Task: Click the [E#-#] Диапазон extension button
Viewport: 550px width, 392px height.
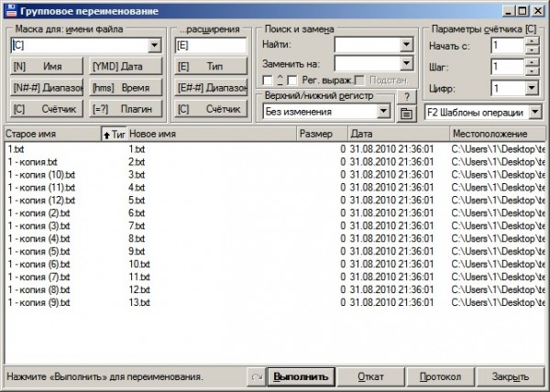Action: [x=211, y=88]
